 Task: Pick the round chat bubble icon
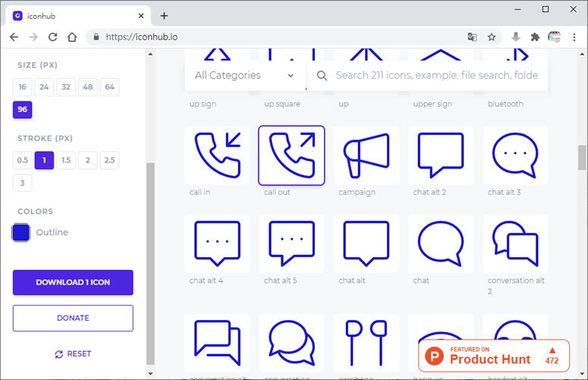[441, 243]
